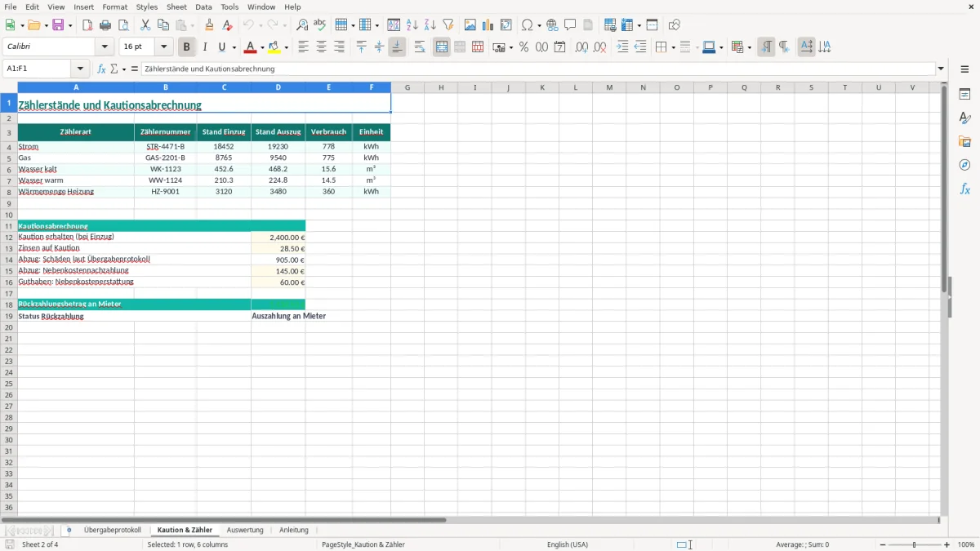Expand the Name Box dropdown
Viewport: 980px width, 551px height.
[80, 69]
